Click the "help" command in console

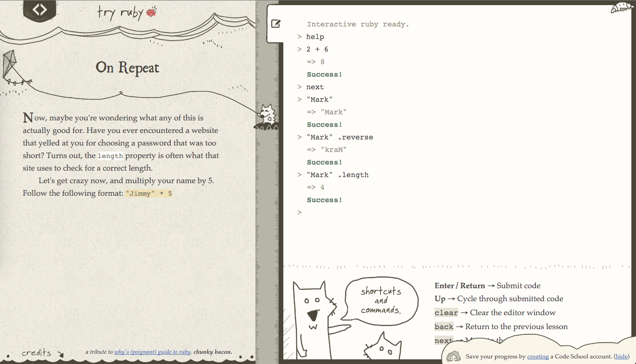315,37
